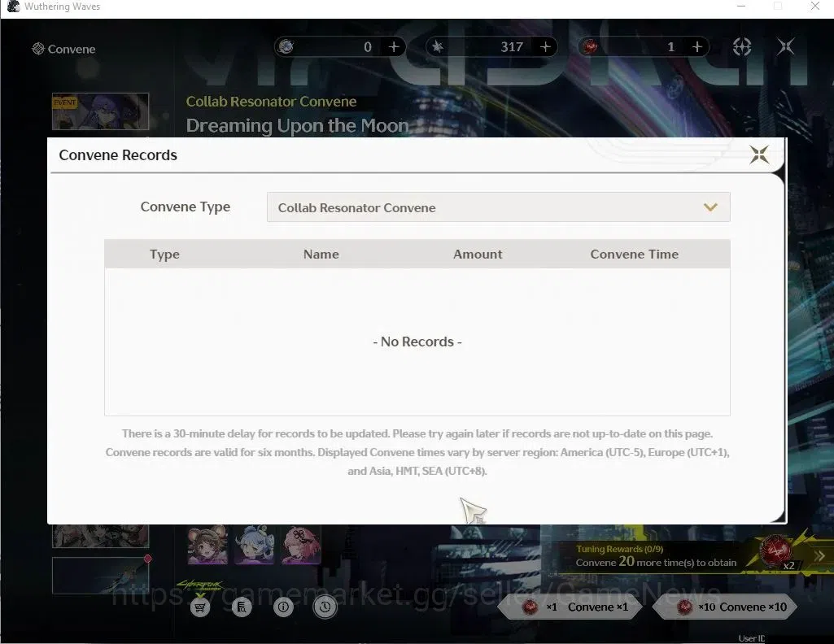Viewport: 834px width, 644px height.
Task: Select the Event banner thumbnail
Action: pos(101,111)
